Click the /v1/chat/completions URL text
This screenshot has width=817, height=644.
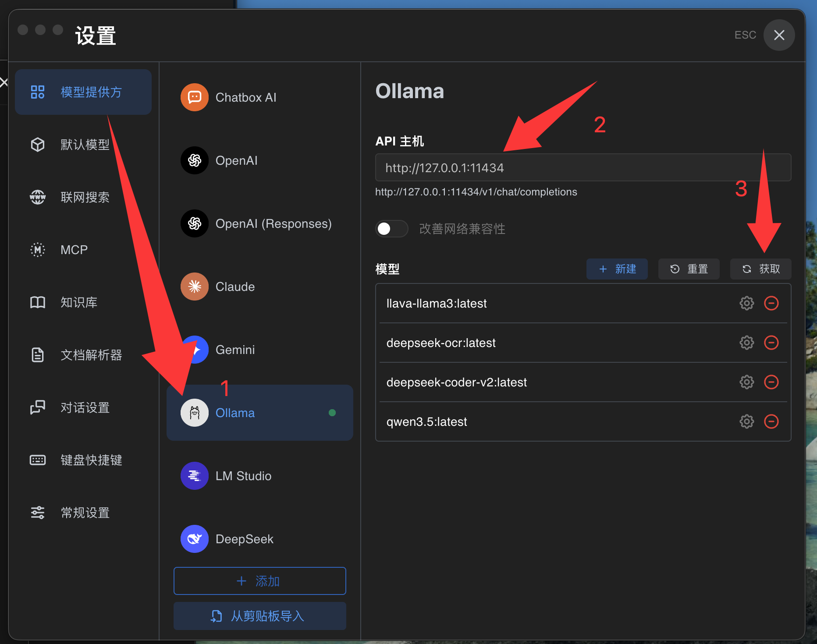point(476,192)
